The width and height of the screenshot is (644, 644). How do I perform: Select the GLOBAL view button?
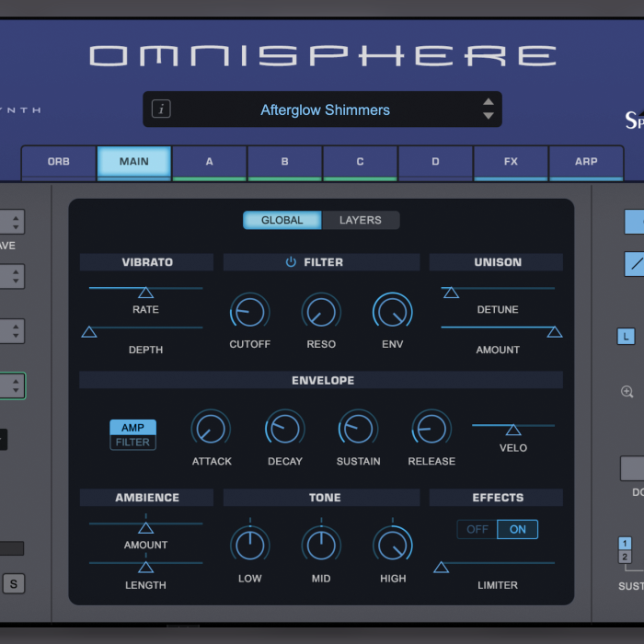[282, 220]
